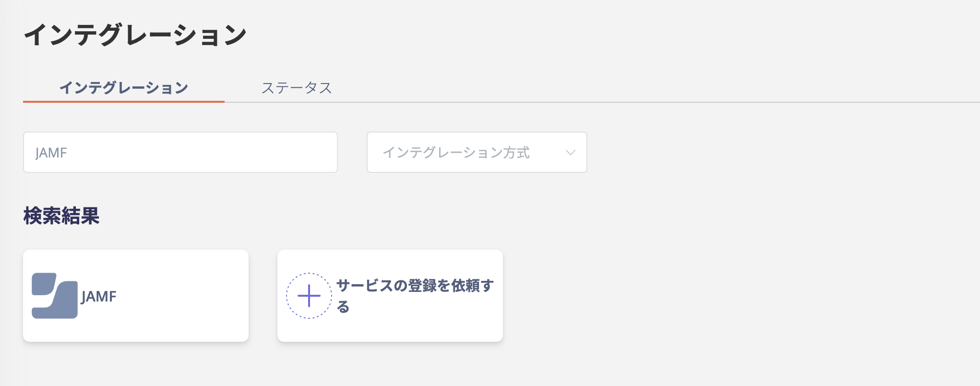
Task: Click the JAMF card label text
Action: 99,296
